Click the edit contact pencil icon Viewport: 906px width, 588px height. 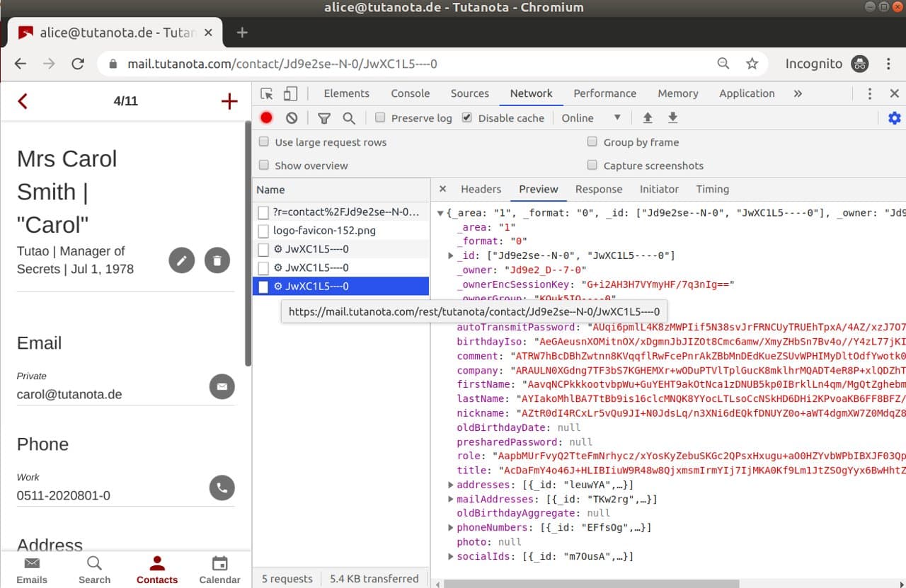[181, 260]
